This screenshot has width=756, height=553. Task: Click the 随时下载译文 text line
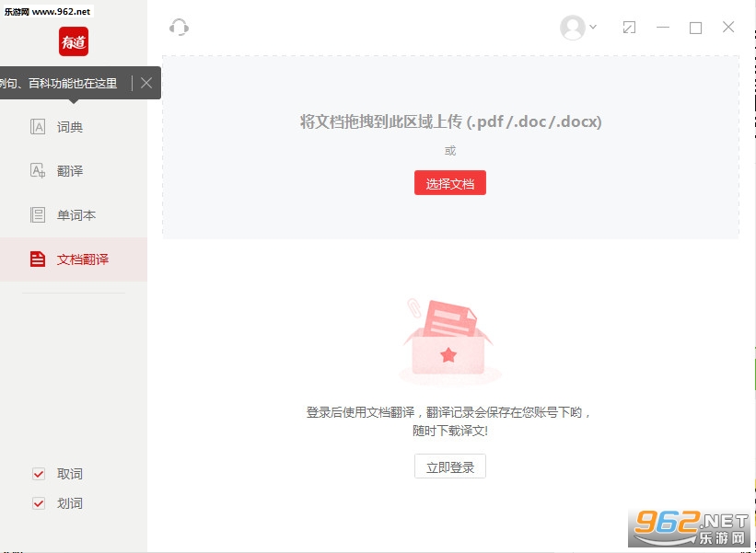(450, 431)
